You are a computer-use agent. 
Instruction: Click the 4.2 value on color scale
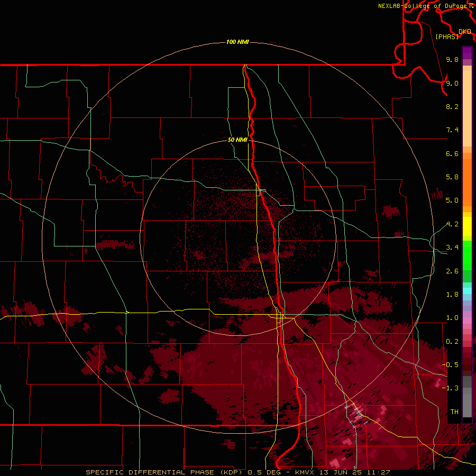click(x=452, y=224)
